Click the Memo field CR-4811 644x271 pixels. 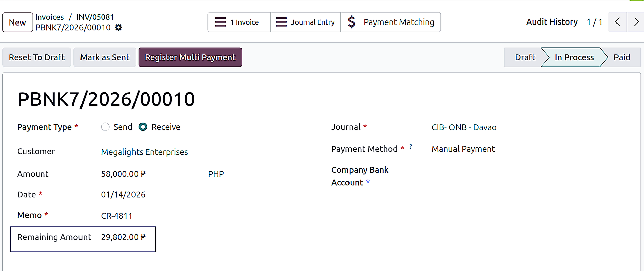(117, 216)
